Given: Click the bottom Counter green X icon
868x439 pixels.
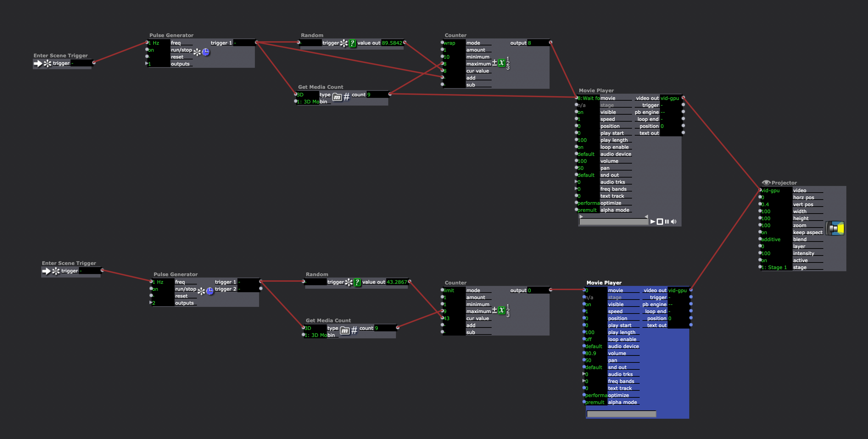Looking at the screenshot, I should pos(502,310).
